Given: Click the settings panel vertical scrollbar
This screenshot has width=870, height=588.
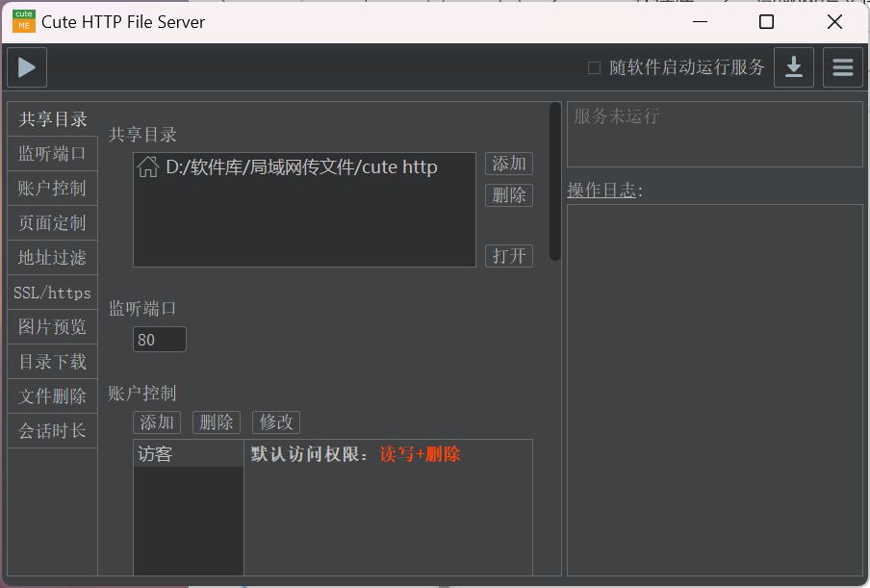Looking at the screenshot, I should 554,181.
